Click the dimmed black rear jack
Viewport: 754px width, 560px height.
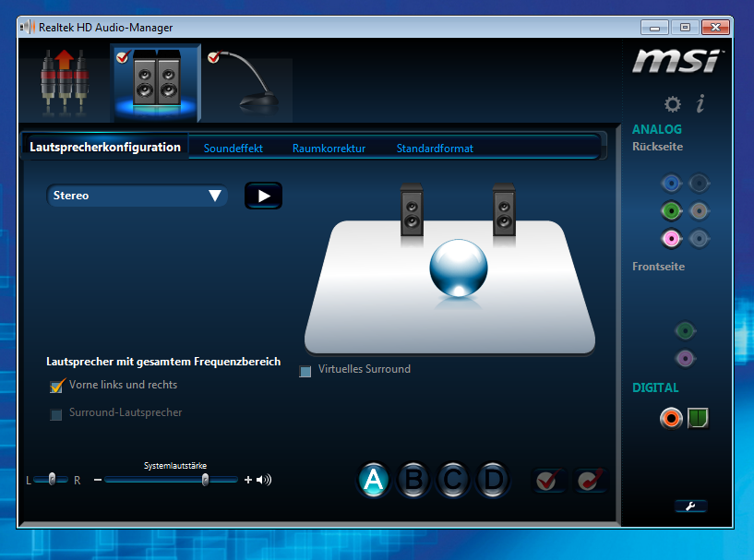coord(699,184)
